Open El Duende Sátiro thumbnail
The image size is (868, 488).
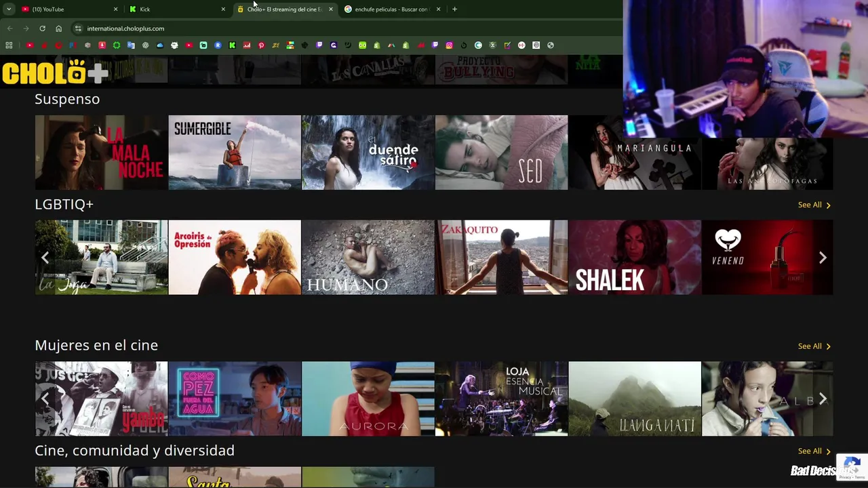coord(368,152)
